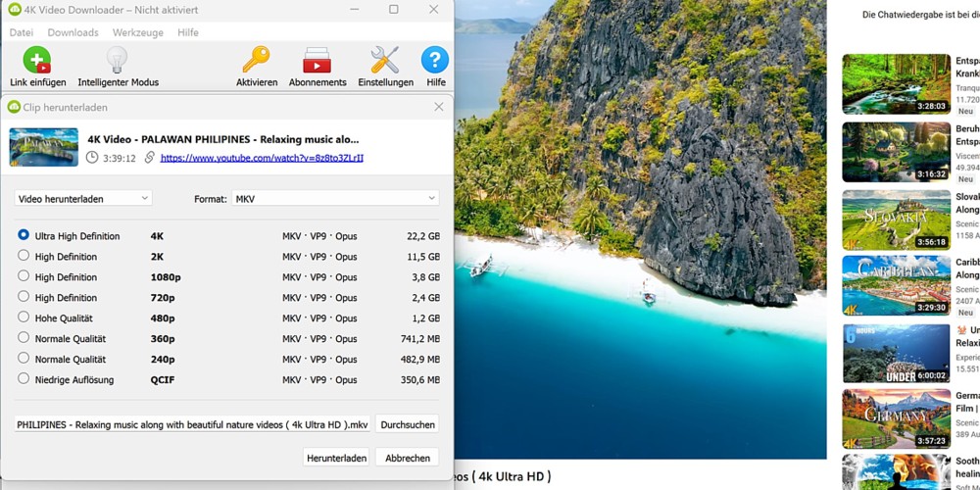This screenshot has width=980, height=490.
Task: Click the 350,6 MB file size text
Action: [x=420, y=379]
